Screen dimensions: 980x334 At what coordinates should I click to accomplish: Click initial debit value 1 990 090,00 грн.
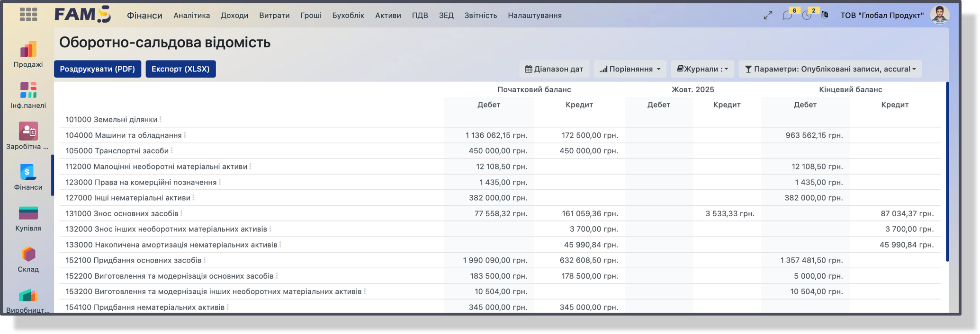pos(495,260)
